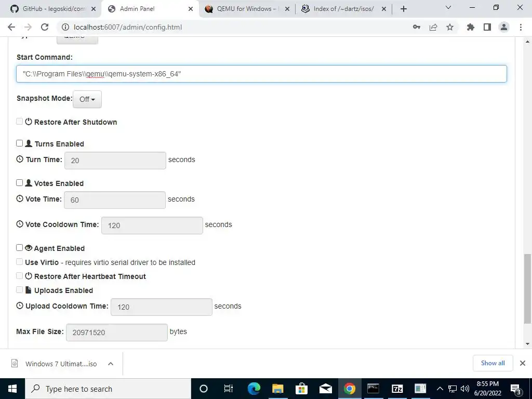Open Cortana circle icon
532x399 pixels.
[204, 389]
